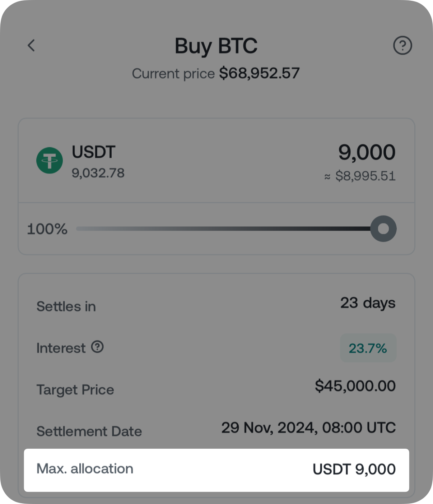Tap the green USDT Tether coin icon
This screenshot has height=504, width=433.
pyautogui.click(x=50, y=161)
